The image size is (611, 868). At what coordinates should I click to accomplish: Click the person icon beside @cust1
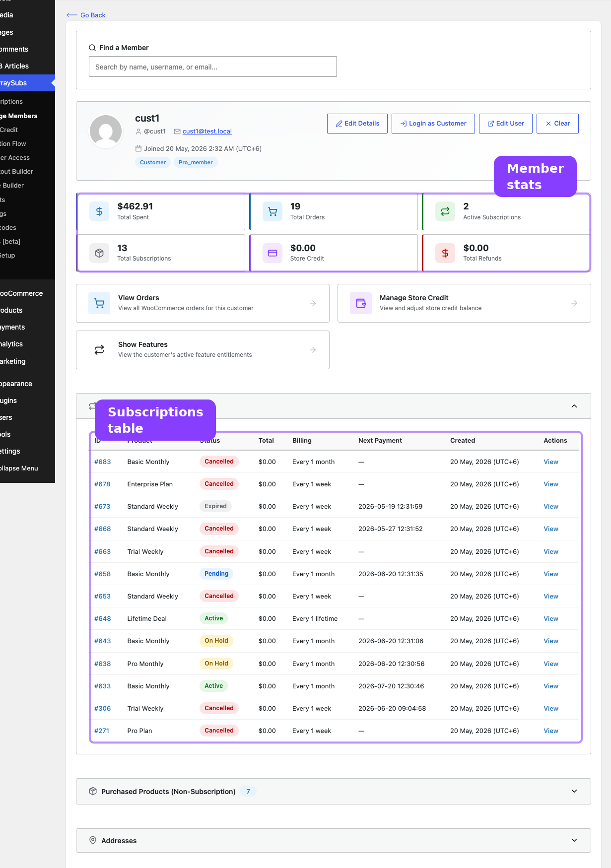pos(138,132)
